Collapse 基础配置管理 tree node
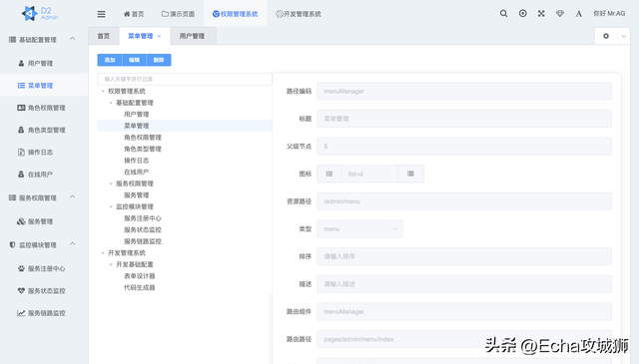Image resolution: width=639 pixels, height=364 pixels. click(x=111, y=103)
